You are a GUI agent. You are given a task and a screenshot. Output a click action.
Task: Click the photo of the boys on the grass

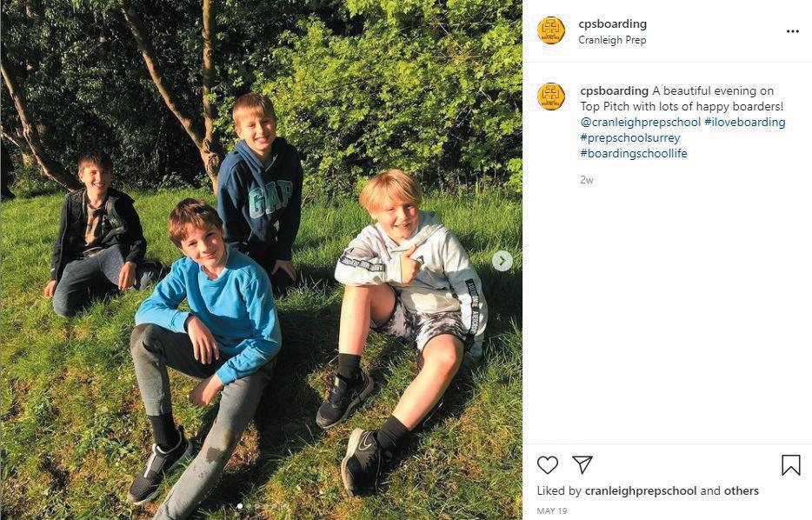[x=261, y=260]
